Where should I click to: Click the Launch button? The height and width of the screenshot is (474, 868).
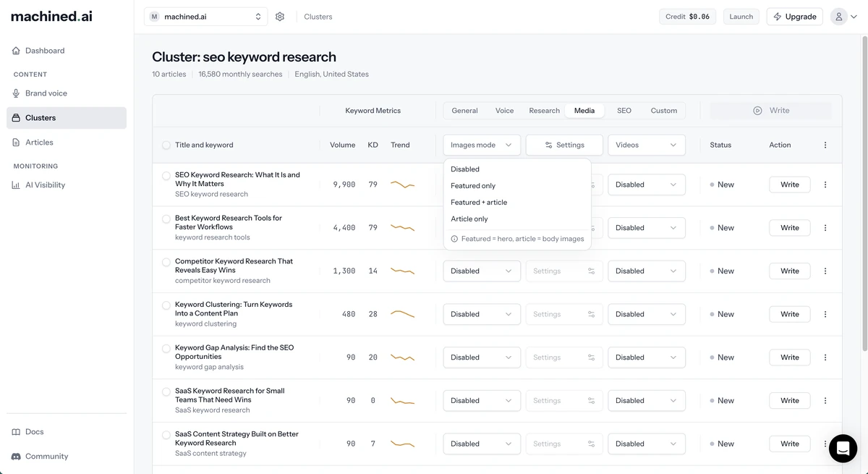point(741,17)
